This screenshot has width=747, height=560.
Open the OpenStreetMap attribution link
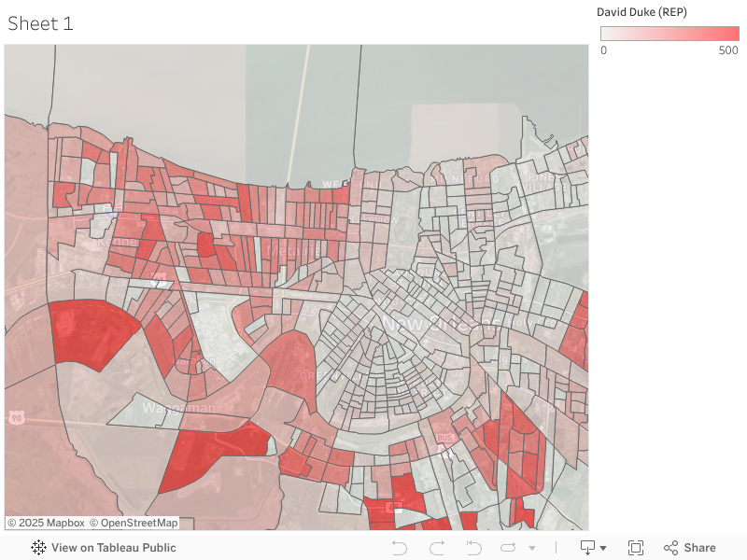click(x=134, y=523)
